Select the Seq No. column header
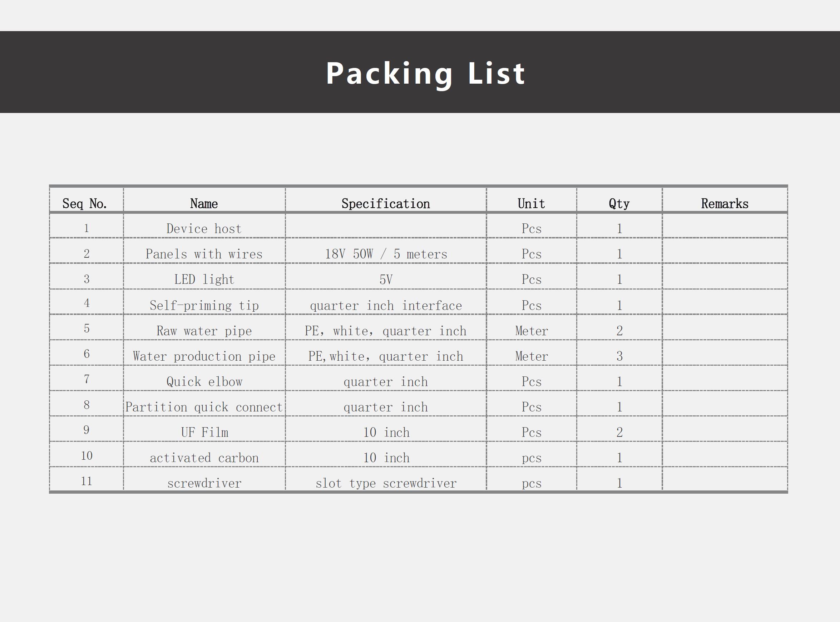840x622 pixels. [x=85, y=203]
